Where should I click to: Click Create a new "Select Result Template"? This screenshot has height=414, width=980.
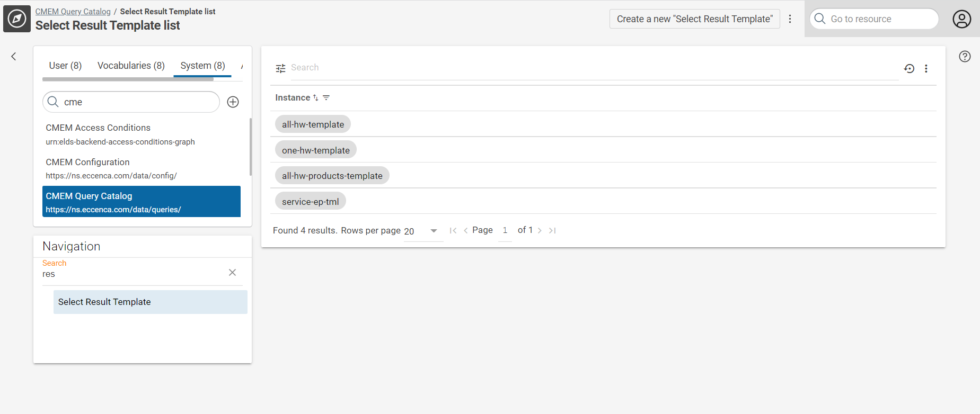pos(694,19)
